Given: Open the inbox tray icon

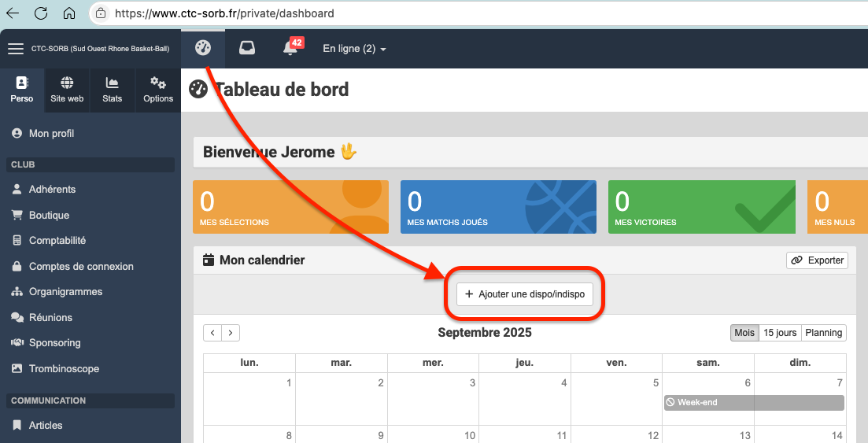Looking at the screenshot, I should [247, 48].
